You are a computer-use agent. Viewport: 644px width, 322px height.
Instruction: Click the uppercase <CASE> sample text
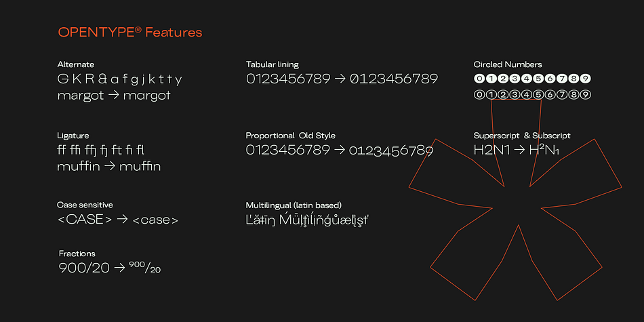point(85,220)
